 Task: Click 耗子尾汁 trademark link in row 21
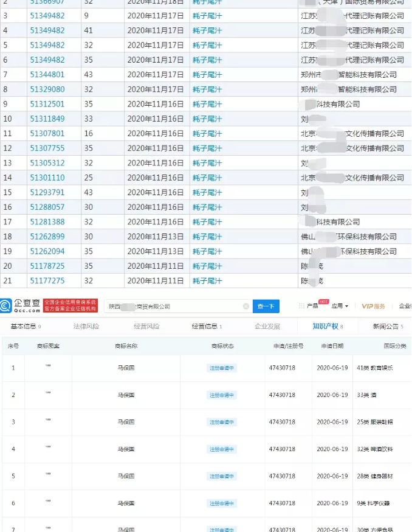pos(207,280)
